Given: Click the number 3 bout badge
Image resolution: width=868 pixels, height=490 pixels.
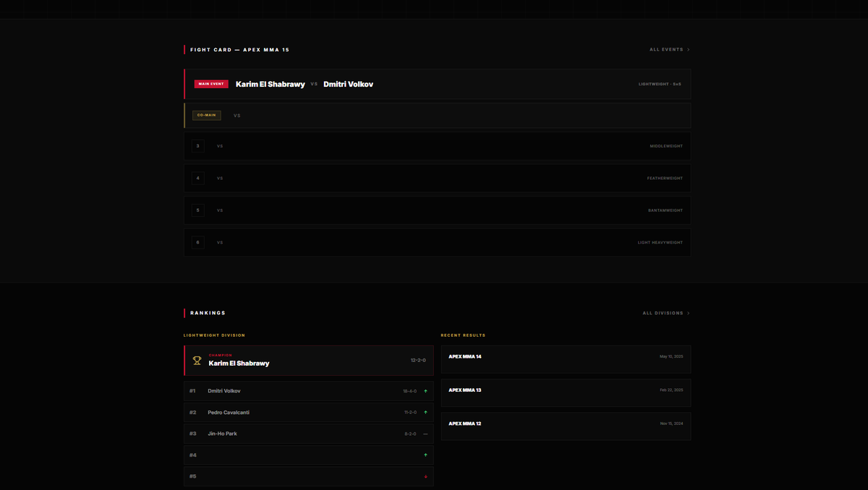Looking at the screenshot, I should pyautogui.click(x=198, y=146).
